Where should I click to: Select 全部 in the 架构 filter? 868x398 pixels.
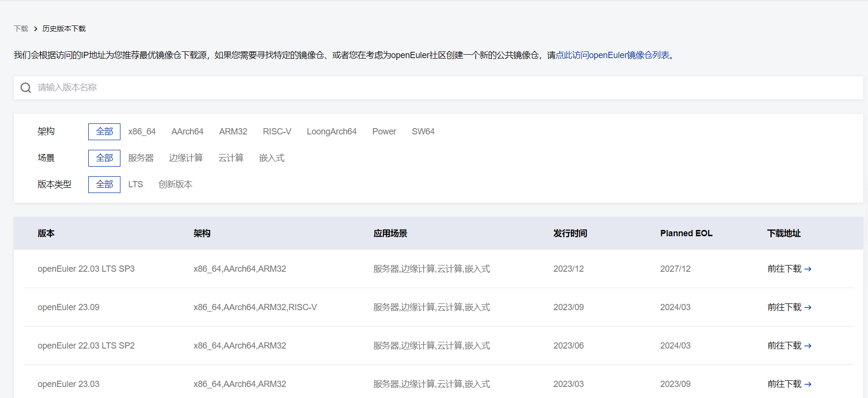[104, 132]
